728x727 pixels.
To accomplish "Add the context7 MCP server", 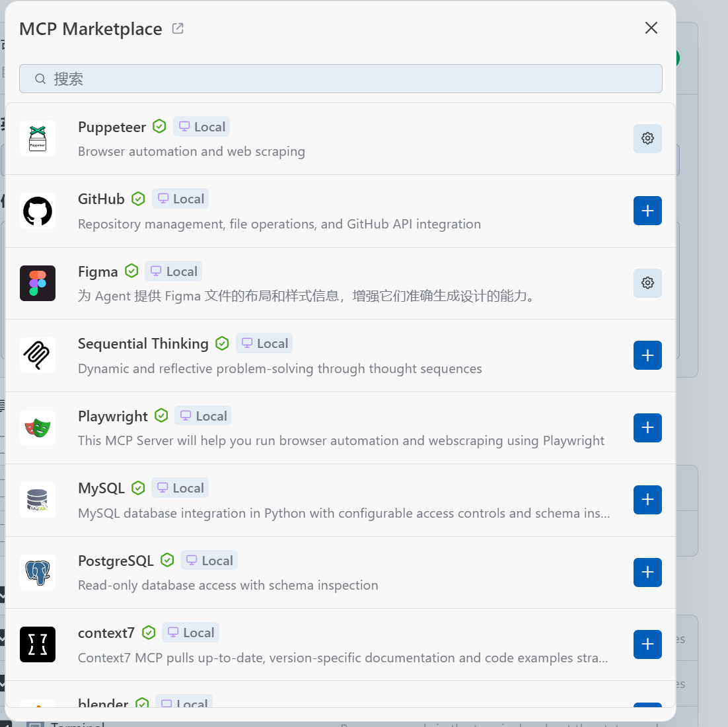I will coord(647,644).
